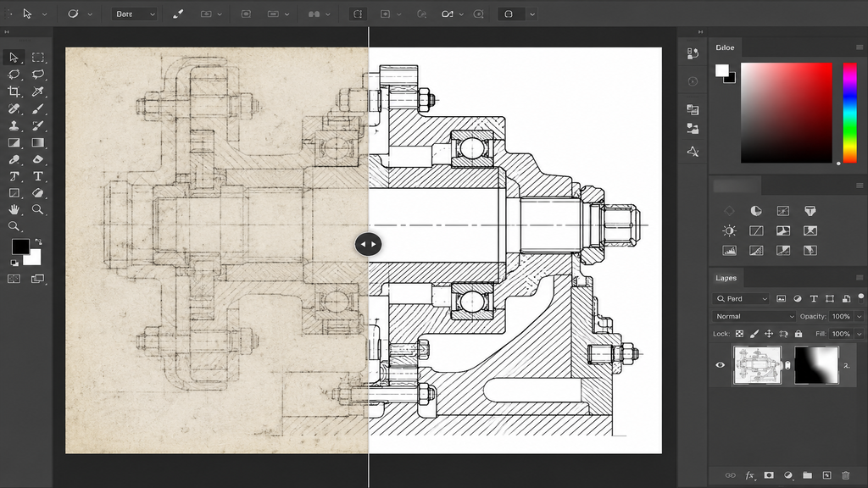Click the unlabeled adjustments panel tab

[x=737, y=186]
